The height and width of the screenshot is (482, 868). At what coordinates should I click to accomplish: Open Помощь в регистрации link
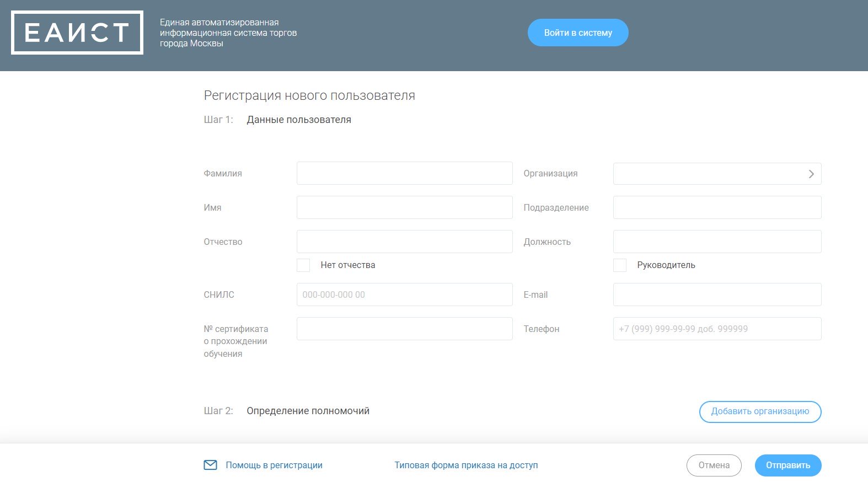coord(274,465)
